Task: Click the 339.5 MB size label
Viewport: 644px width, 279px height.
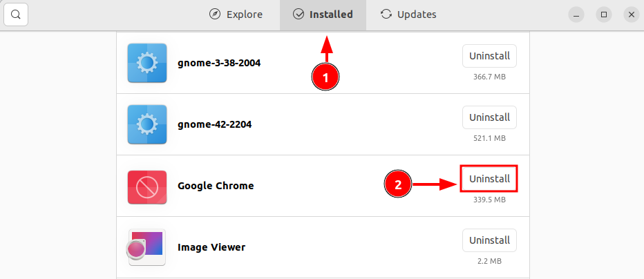Action: tap(489, 200)
